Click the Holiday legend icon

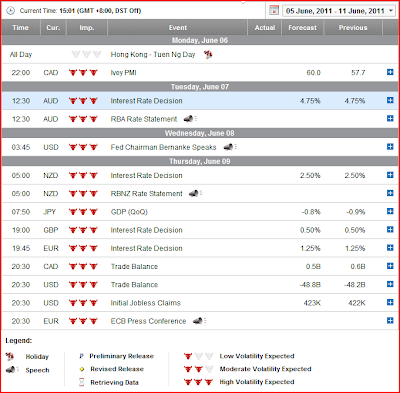coord(10,356)
